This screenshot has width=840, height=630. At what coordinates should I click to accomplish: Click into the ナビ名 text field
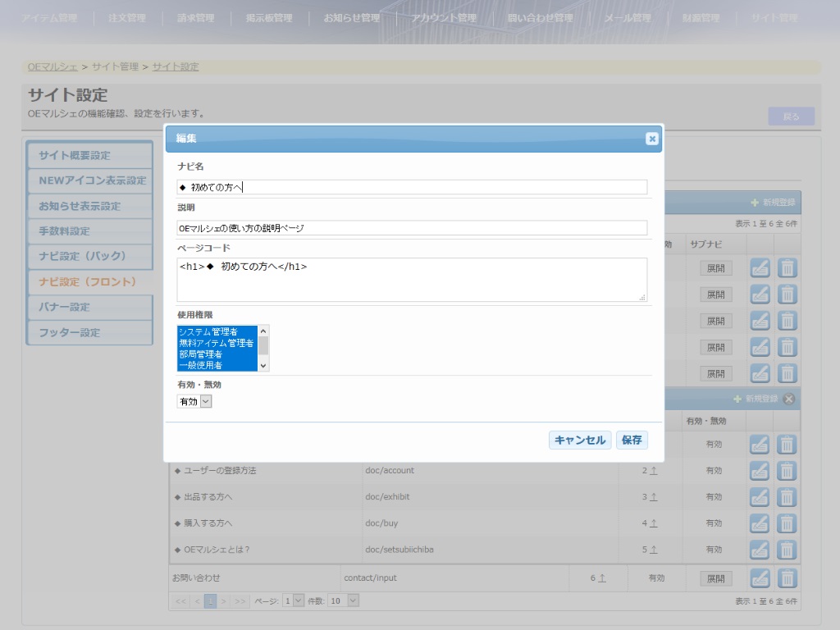(x=412, y=187)
